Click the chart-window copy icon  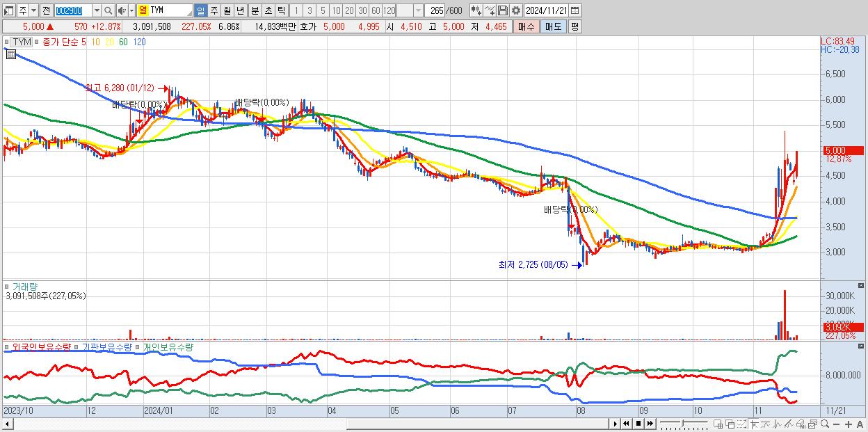812,424
